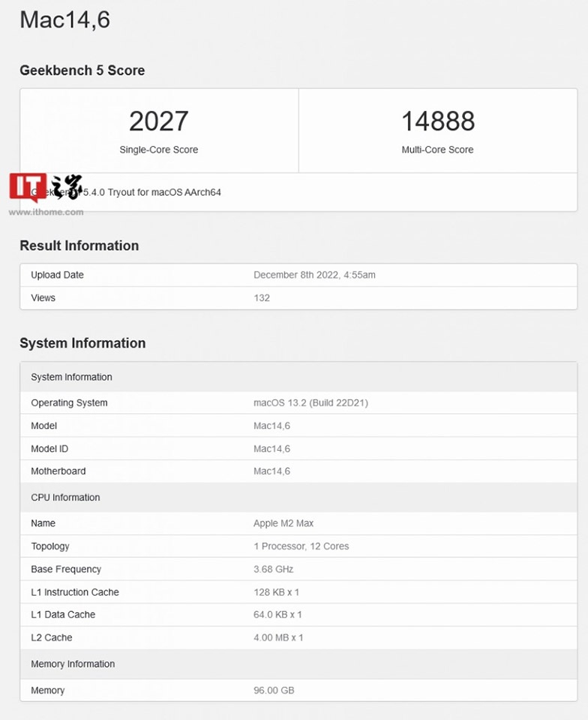Click the views count 132
The width and height of the screenshot is (588, 720).
coord(262,298)
